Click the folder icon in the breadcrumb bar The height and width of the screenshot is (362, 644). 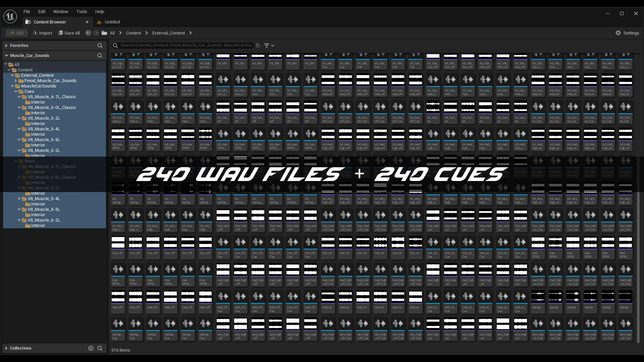point(104,33)
